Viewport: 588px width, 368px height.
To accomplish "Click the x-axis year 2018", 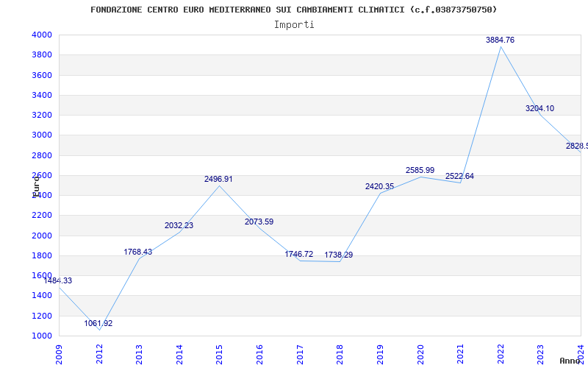I will pyautogui.click(x=340, y=354).
